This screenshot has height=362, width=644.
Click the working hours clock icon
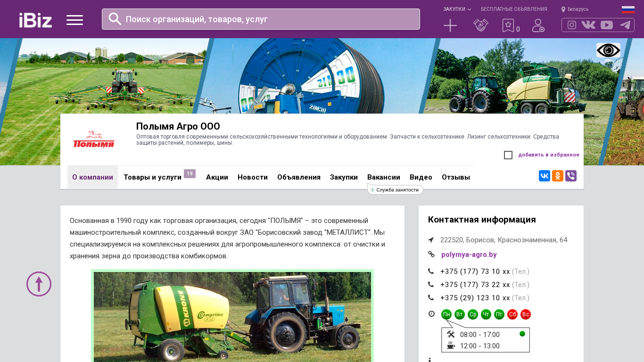431,314
